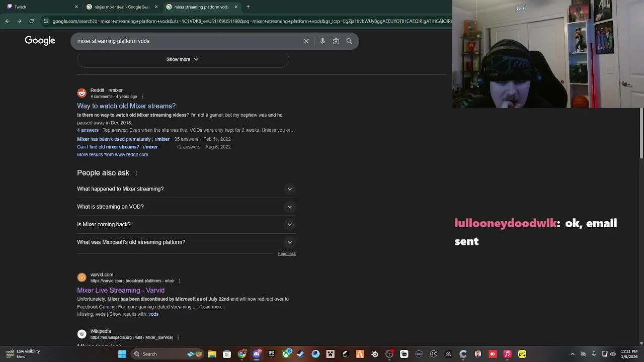644x362 pixels.
Task: Click the '4 answers' text under Reddit
Action: pos(88,130)
